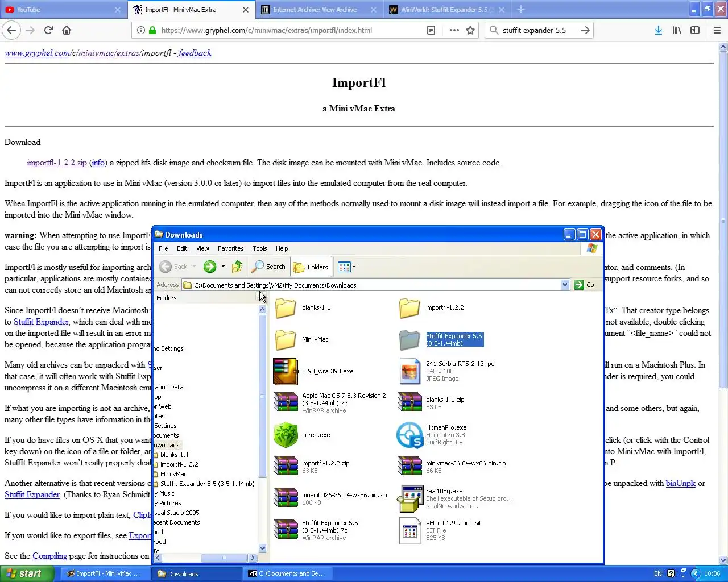The width and height of the screenshot is (728, 582).
Task: Toggle reader view icon in address bar
Action: (431, 30)
